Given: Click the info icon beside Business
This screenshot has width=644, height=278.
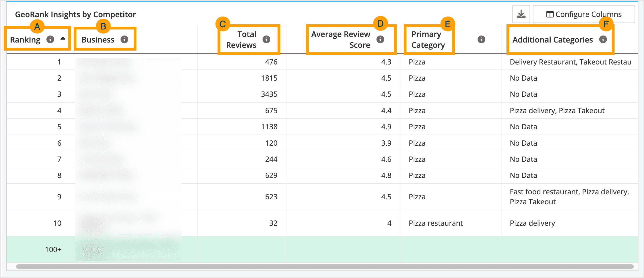Looking at the screenshot, I should 124,39.
